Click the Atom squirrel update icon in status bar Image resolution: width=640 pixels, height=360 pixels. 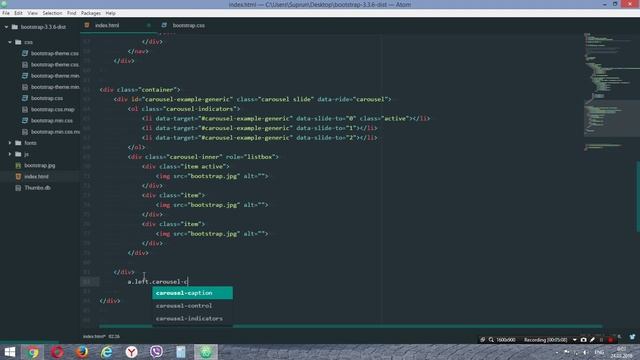(x=632, y=337)
